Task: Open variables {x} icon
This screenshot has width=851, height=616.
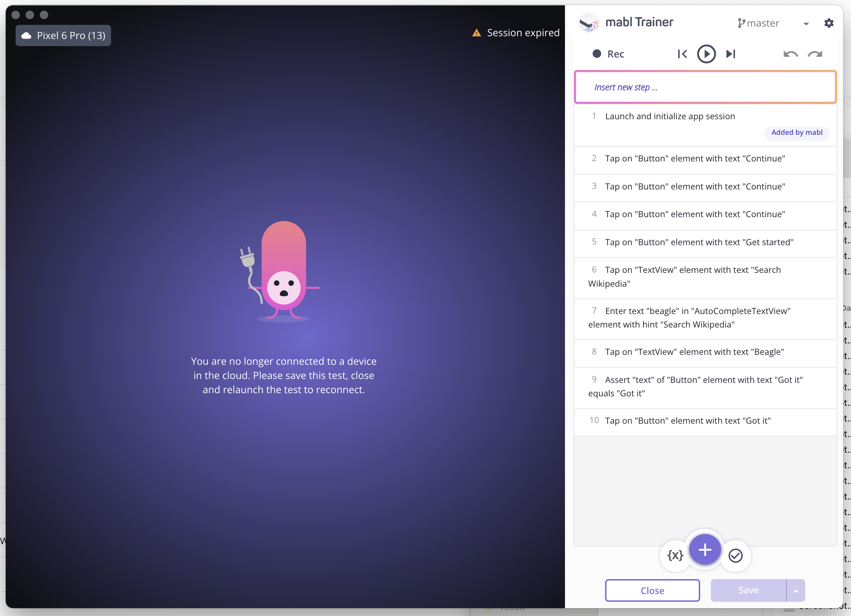Action: [x=675, y=555]
